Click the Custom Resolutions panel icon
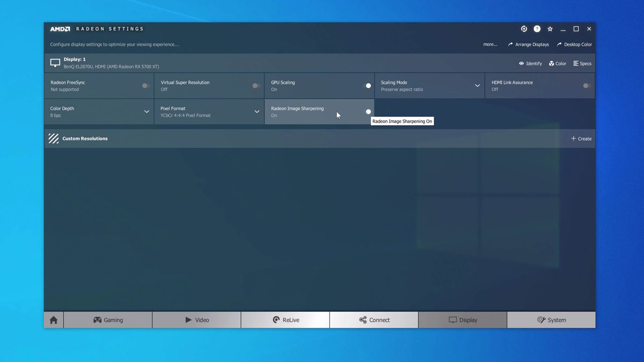The width and height of the screenshot is (644, 362). pyautogui.click(x=53, y=138)
